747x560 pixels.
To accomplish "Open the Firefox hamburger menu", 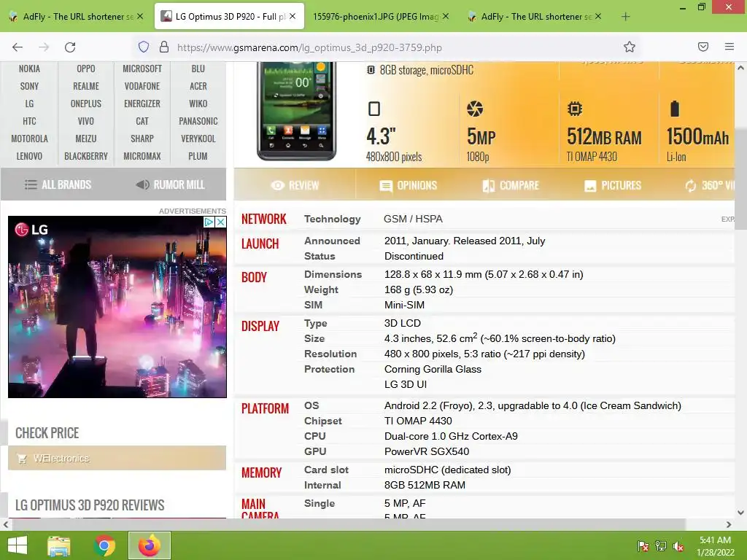I will tap(729, 47).
